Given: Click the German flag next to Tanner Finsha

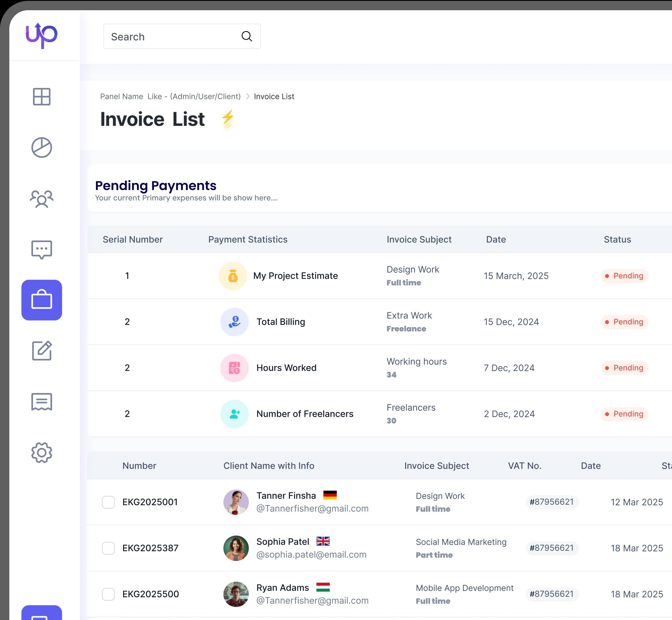Looking at the screenshot, I should coord(330,495).
